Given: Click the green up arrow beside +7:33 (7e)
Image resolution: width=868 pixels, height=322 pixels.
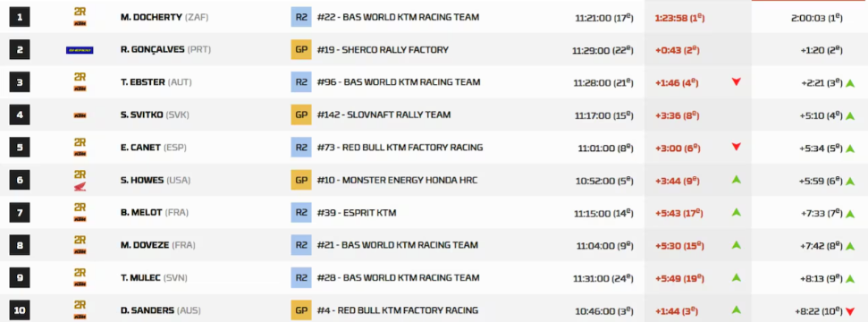Looking at the screenshot, I should 850,214.
